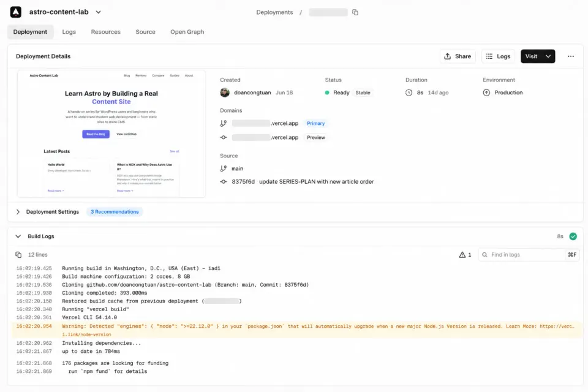Go to Deployments breadcrumb
The height and width of the screenshot is (392, 588).
coord(274,12)
